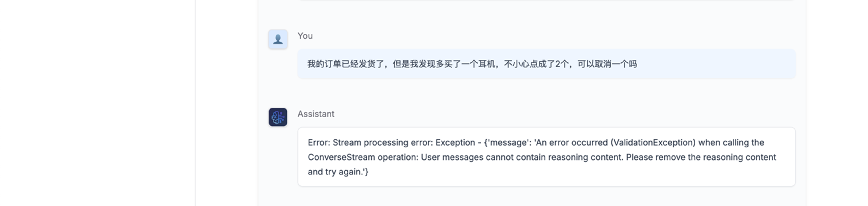Click the user avatar icon
The width and height of the screenshot is (868, 206).
(278, 39)
